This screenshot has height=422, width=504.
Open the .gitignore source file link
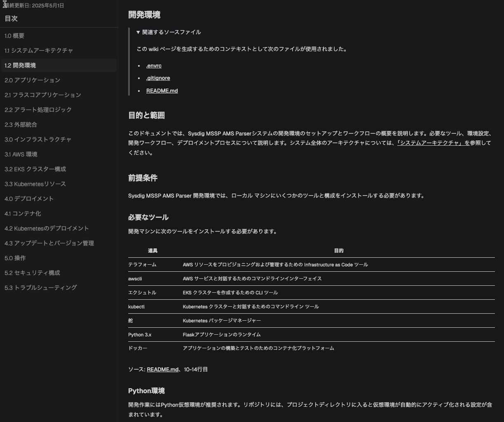pos(158,78)
